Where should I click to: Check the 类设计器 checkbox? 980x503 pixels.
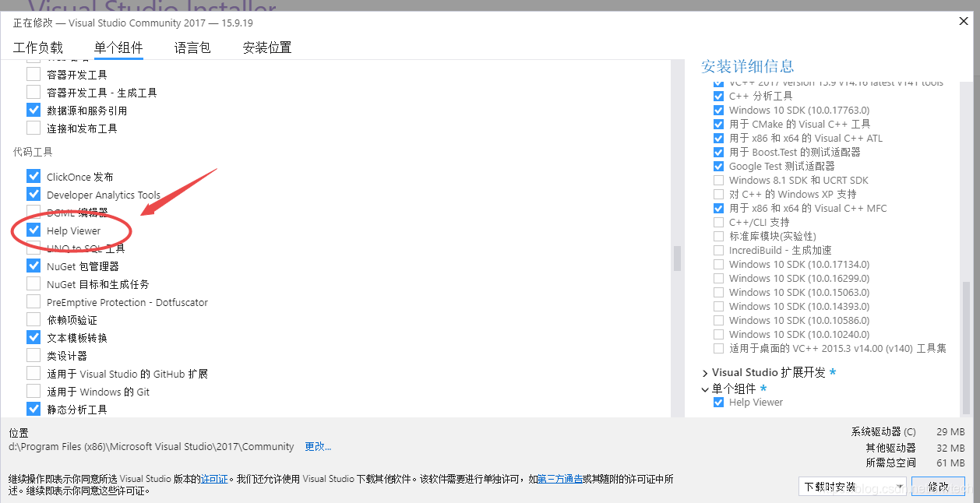click(33, 355)
